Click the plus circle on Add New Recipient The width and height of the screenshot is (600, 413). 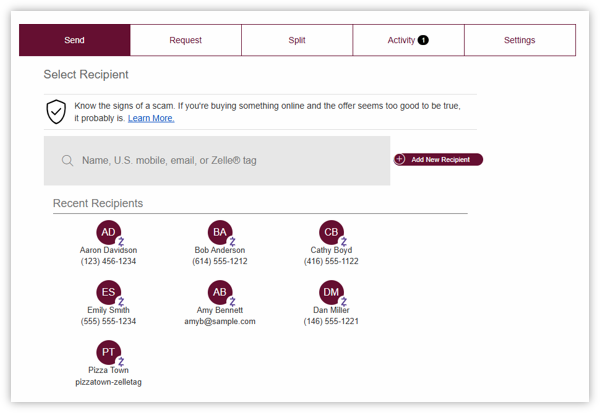[x=399, y=159]
